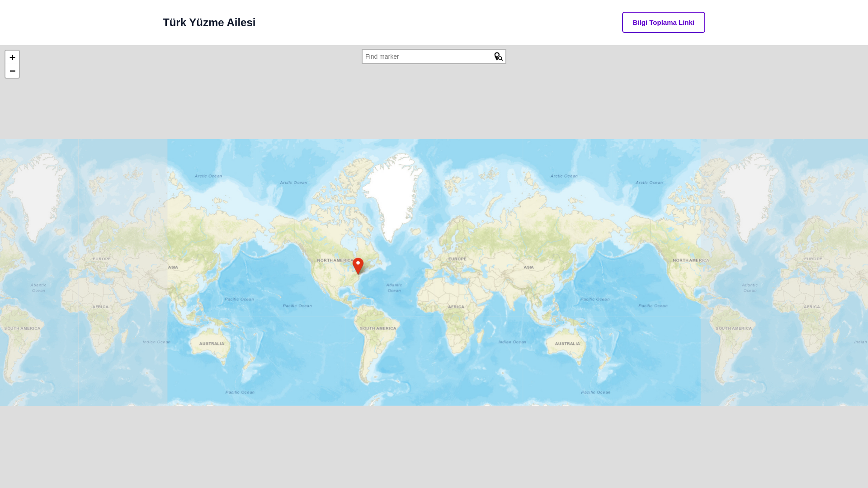
Task: Click the rightmost AFRICA label on map
Action: click(811, 307)
